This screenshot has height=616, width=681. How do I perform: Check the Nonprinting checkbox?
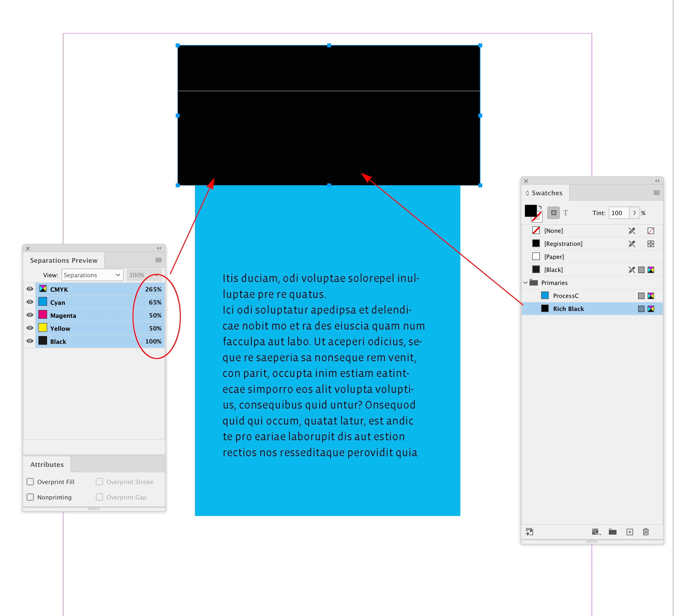pyautogui.click(x=30, y=497)
